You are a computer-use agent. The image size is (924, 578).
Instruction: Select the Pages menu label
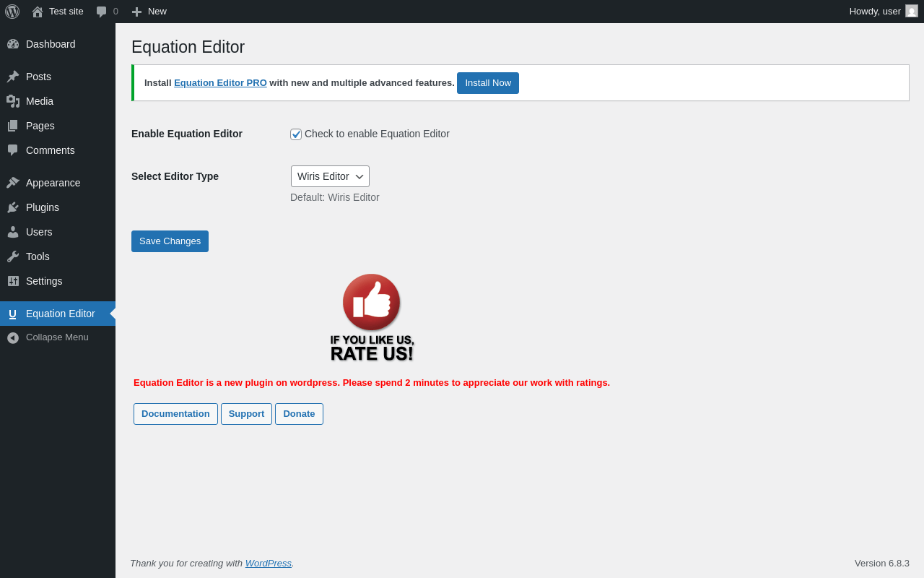click(40, 126)
